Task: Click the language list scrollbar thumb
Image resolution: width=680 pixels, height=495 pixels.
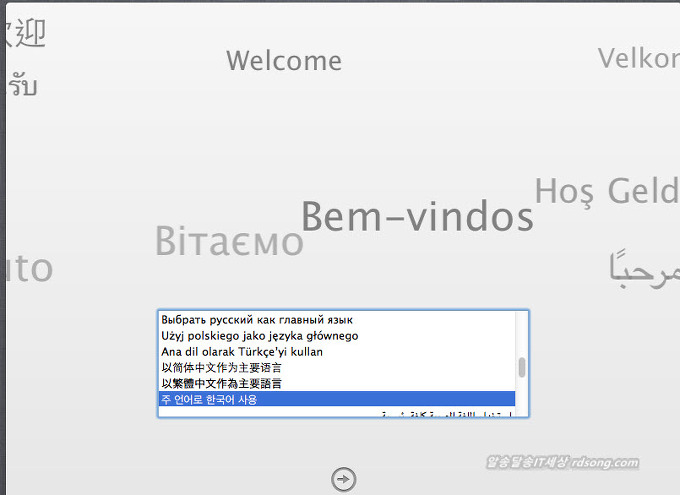Action: [x=521, y=367]
